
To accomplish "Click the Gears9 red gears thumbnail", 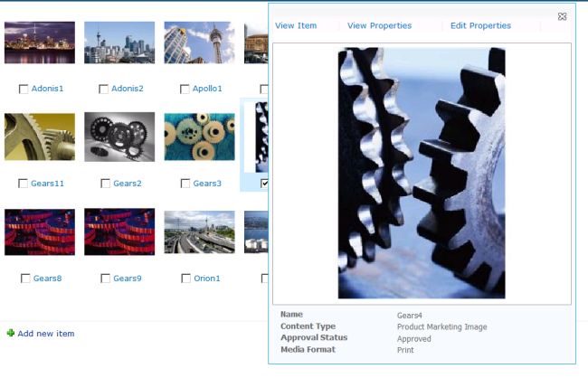I will pos(119,232).
